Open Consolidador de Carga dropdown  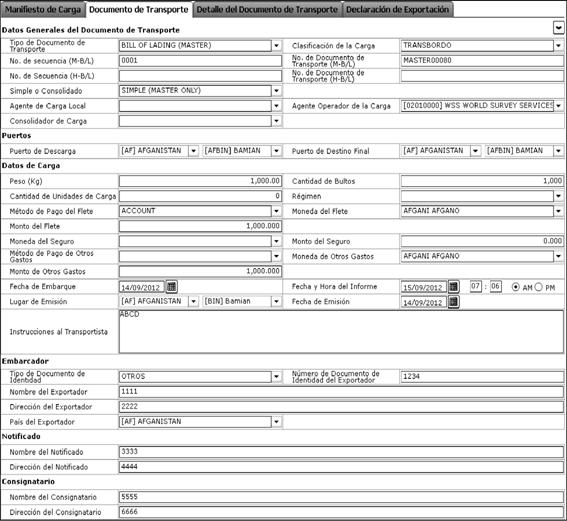click(276, 121)
